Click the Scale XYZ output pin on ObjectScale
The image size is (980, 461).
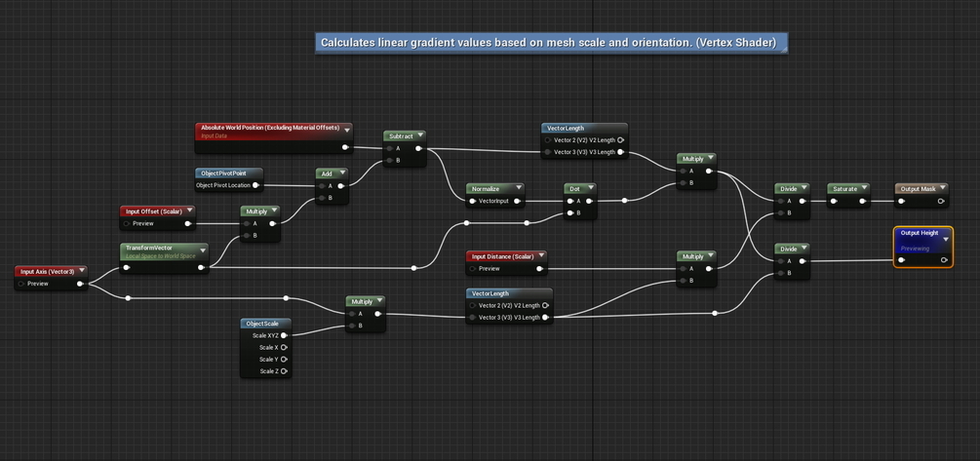[284, 335]
